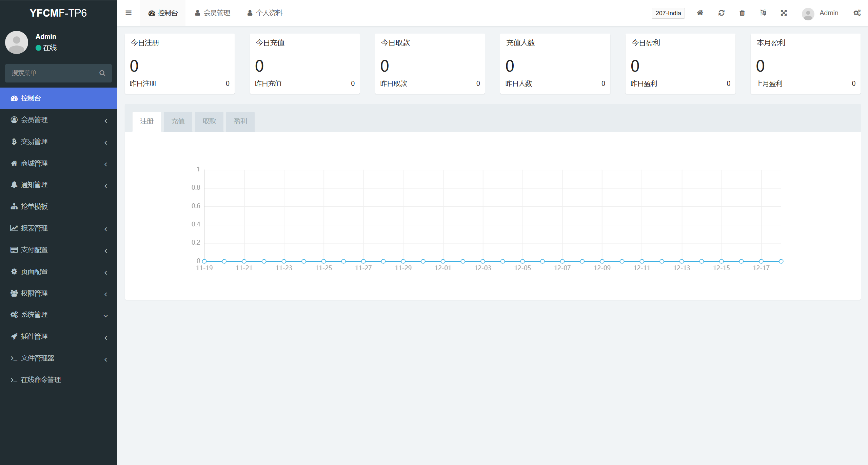Image resolution: width=868 pixels, height=465 pixels.
Task: Click the search magnifier icon in sidebar
Action: (102, 73)
